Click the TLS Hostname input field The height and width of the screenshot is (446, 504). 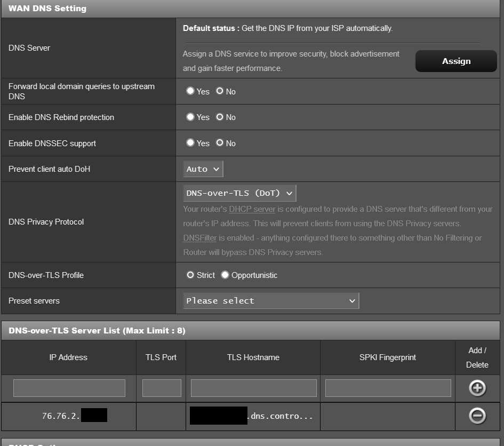(253, 388)
